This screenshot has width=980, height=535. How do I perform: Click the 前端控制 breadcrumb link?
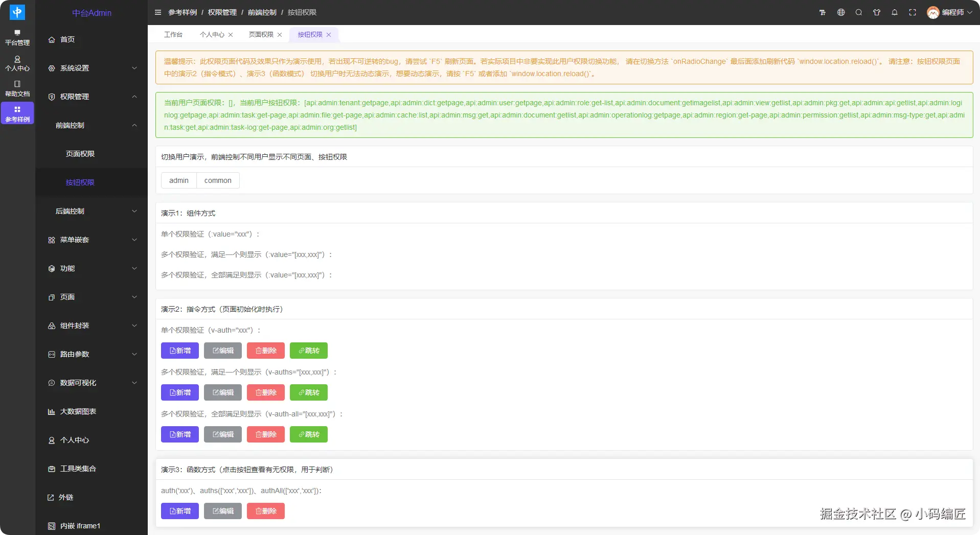click(x=262, y=12)
